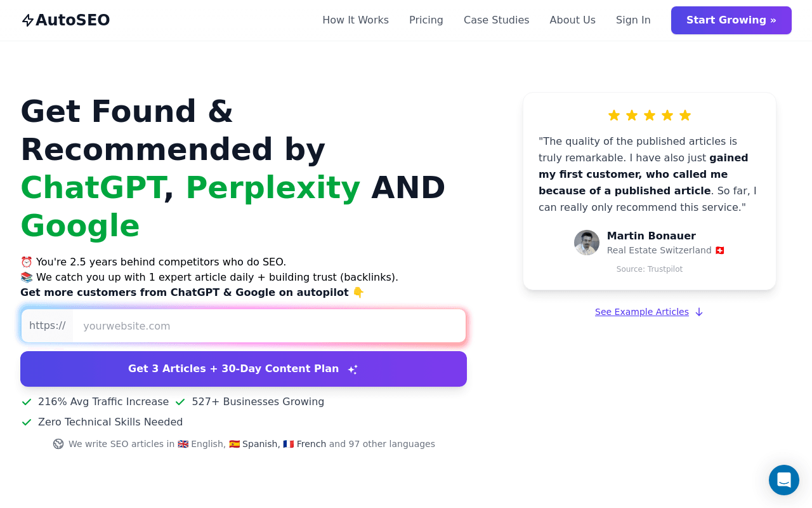Screen dimensions: 812x508
Task: Follow the See Example Articles link
Action: click(642, 312)
